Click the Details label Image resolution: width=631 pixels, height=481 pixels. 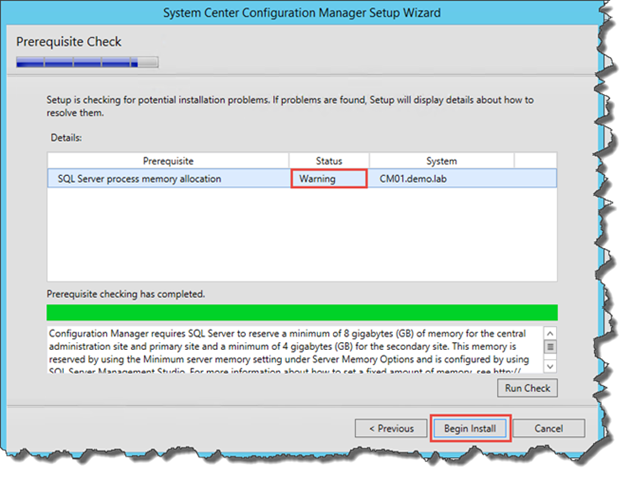[x=66, y=138]
